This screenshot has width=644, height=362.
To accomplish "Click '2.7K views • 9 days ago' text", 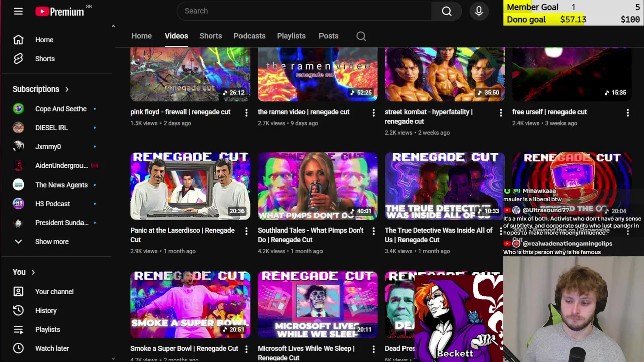I will pyautogui.click(x=288, y=123).
